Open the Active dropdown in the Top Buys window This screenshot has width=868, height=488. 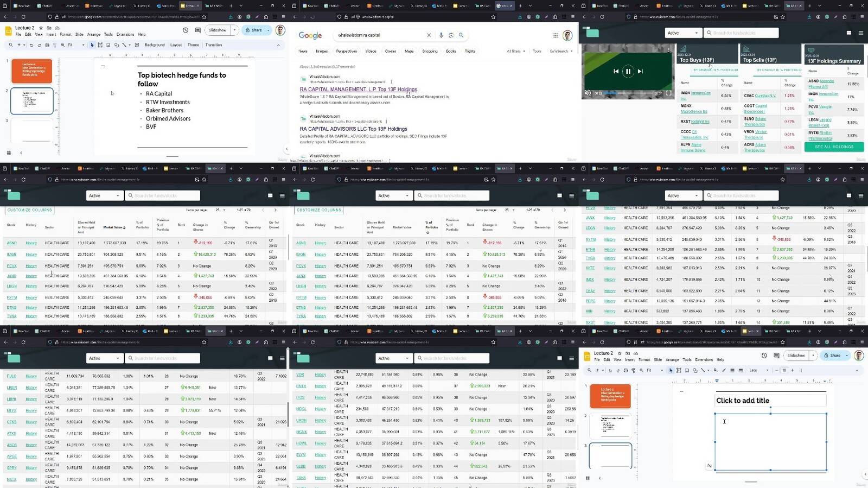(x=682, y=33)
